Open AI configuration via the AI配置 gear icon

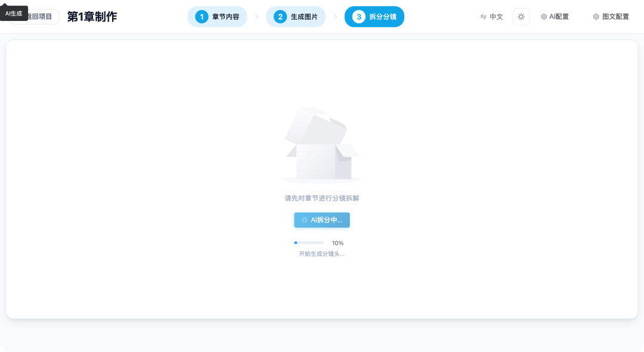point(543,17)
